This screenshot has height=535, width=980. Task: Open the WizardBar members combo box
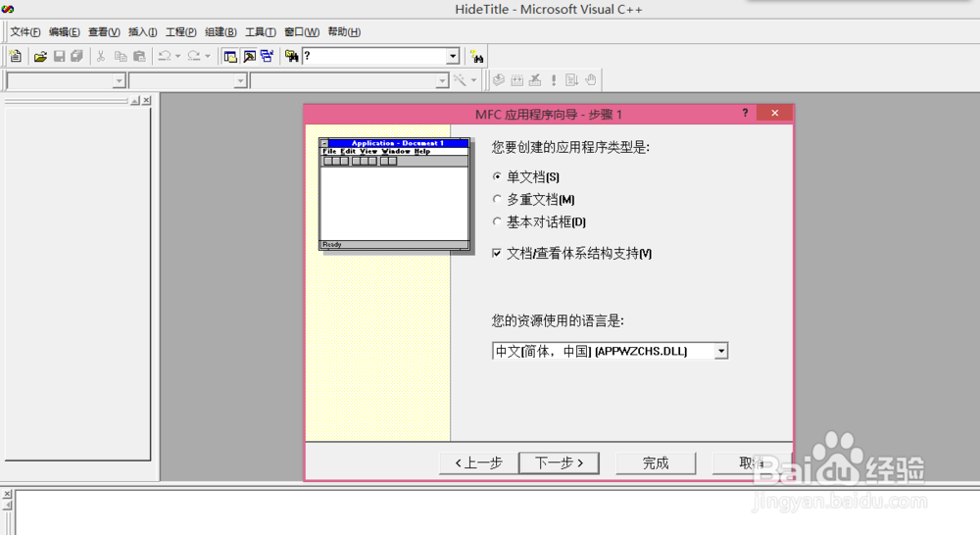coord(350,80)
